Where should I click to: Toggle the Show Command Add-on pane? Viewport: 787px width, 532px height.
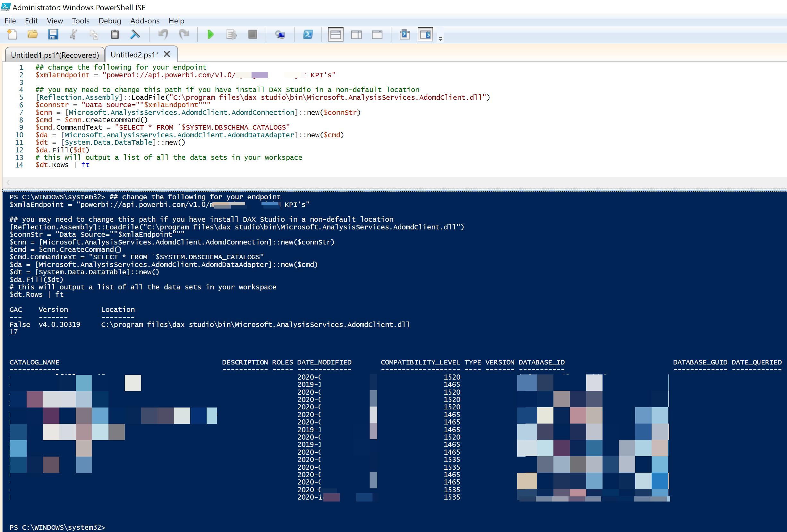click(425, 35)
